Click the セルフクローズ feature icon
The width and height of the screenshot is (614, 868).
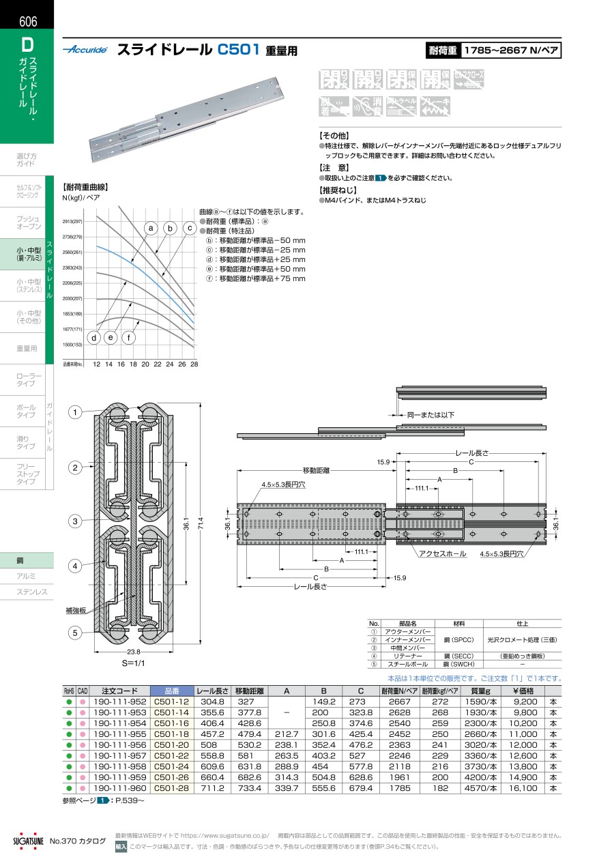coord(469,79)
